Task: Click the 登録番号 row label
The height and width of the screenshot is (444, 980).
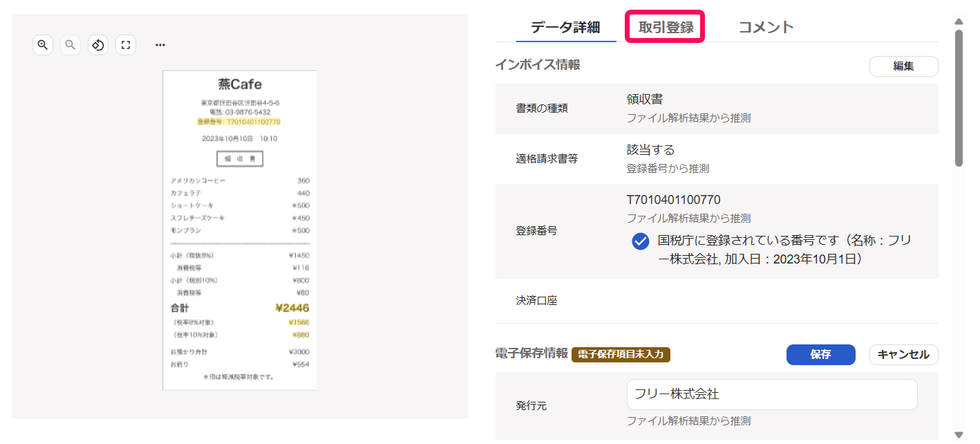Action: coord(536,231)
